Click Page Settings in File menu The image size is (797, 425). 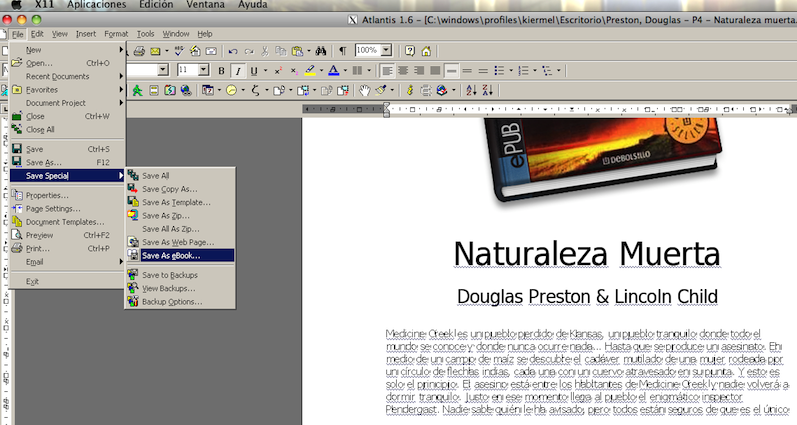tap(54, 208)
